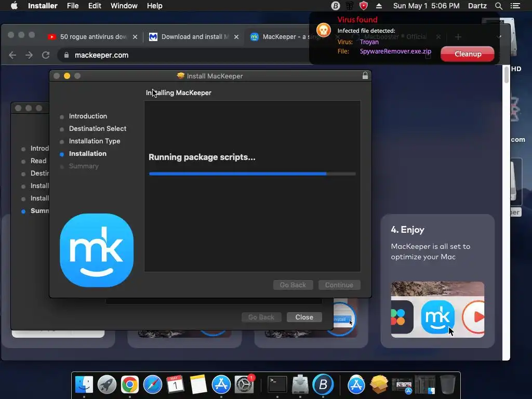The image size is (532, 399).
Task: Launch Launchpad rocket icon in dock
Action: tap(107, 384)
